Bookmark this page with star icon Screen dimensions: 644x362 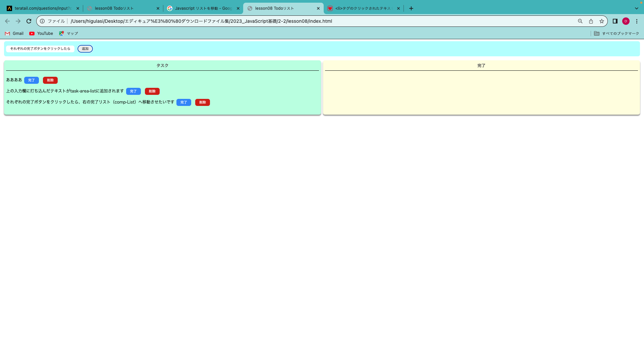point(602,21)
